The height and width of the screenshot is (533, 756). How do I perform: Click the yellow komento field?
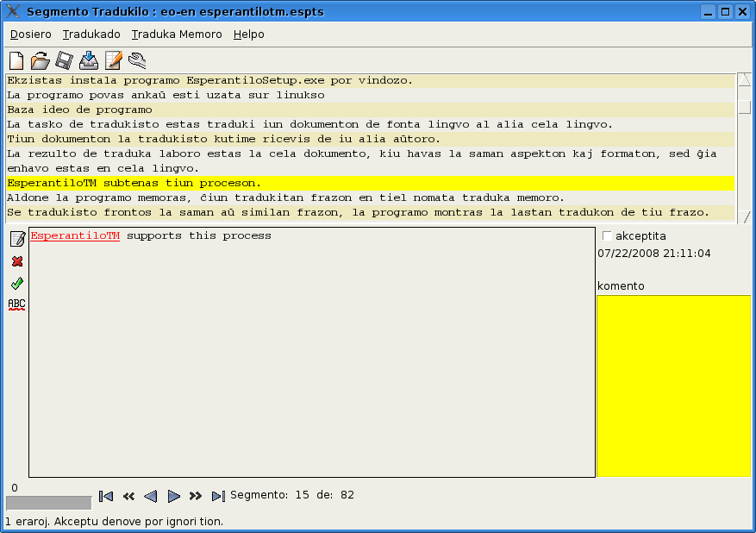pos(673,386)
